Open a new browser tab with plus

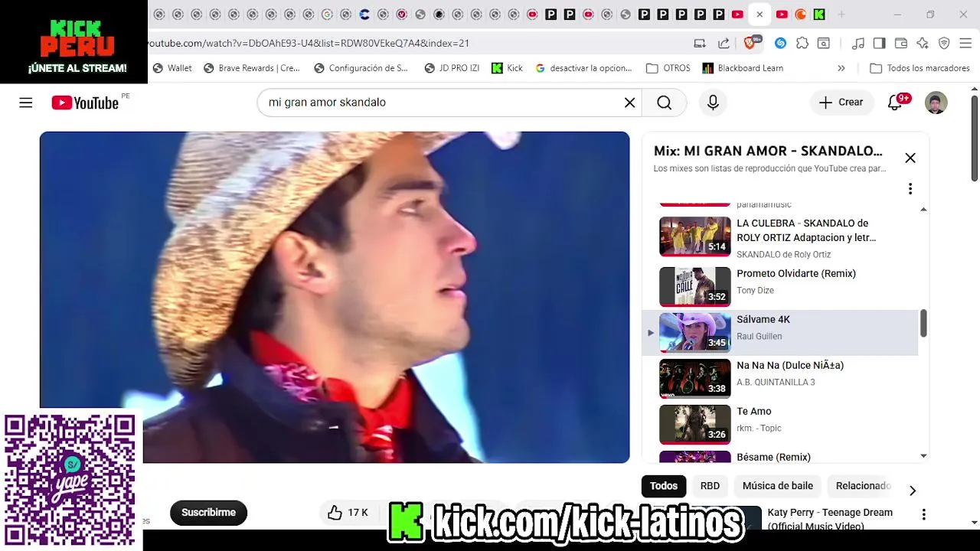(841, 15)
